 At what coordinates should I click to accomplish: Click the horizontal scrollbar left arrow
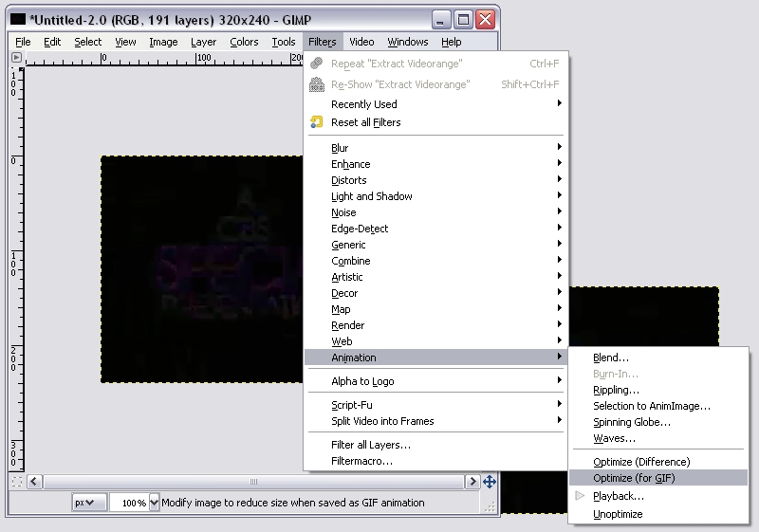click(x=34, y=482)
